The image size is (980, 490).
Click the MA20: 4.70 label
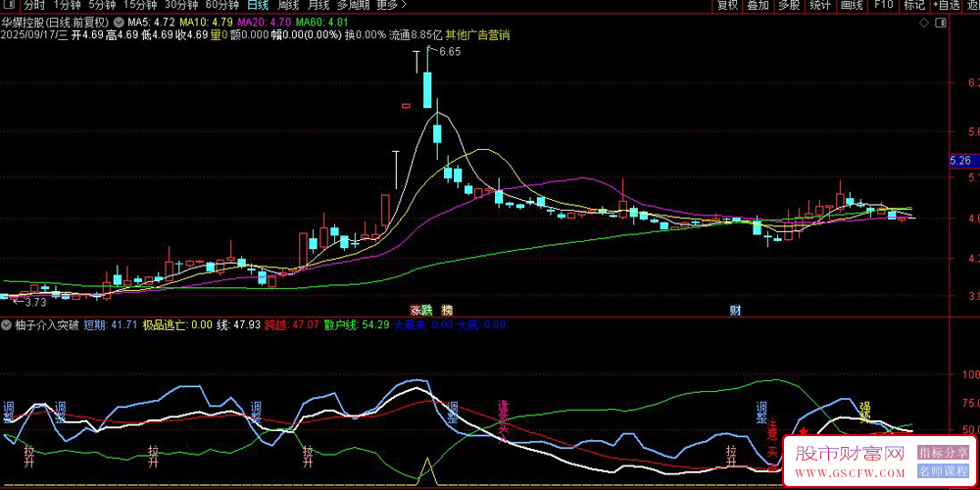pyautogui.click(x=264, y=22)
